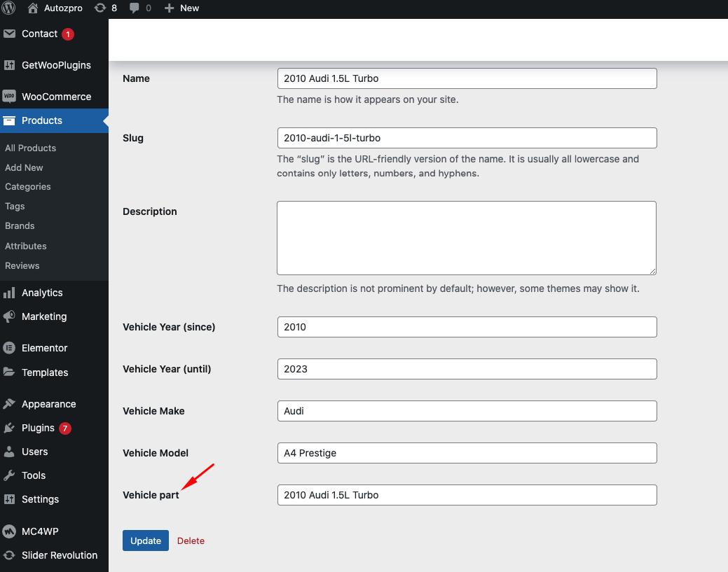728x572 pixels.
Task: Click the Plugins plug icon
Action: 9,428
